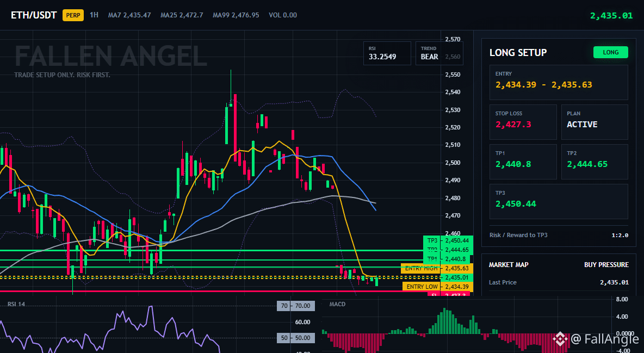Click the VOL 0.00 label
The image size is (644, 353).
pos(283,15)
